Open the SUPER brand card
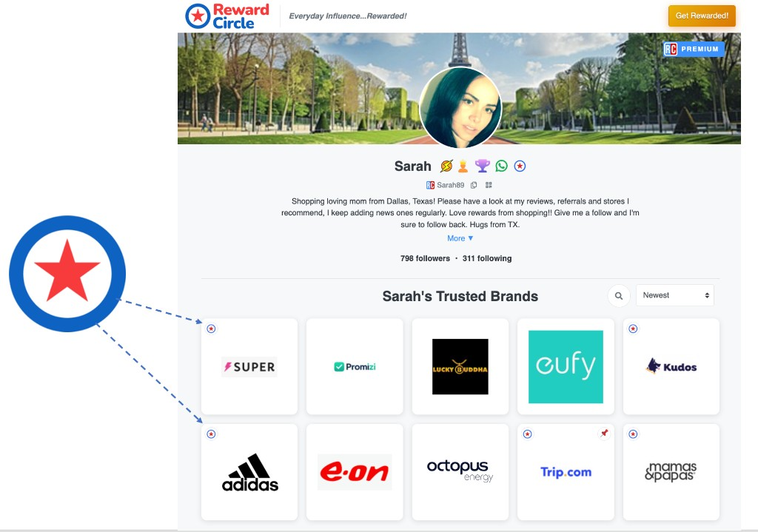This screenshot has width=758, height=532. (249, 366)
